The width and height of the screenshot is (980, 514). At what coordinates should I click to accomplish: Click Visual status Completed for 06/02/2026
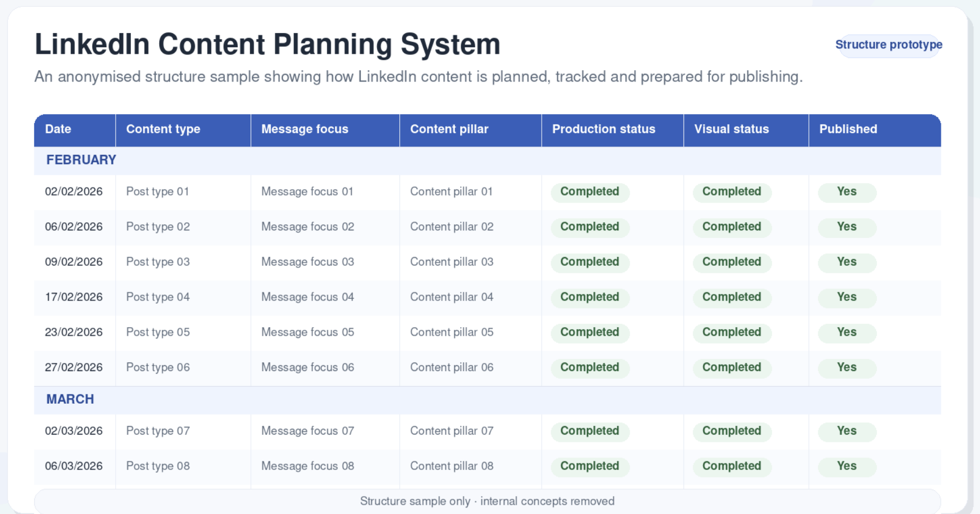[x=732, y=228]
